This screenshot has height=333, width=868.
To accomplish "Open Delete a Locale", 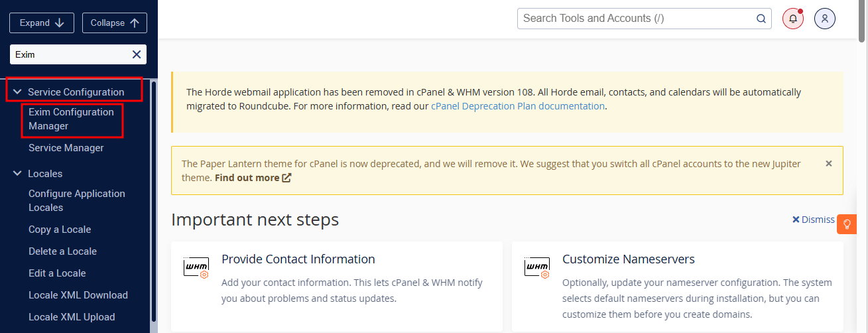I will [62, 251].
